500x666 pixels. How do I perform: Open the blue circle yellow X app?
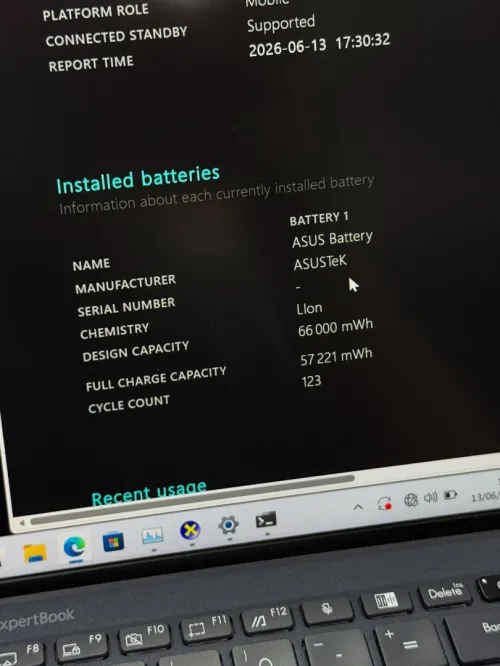point(190,531)
